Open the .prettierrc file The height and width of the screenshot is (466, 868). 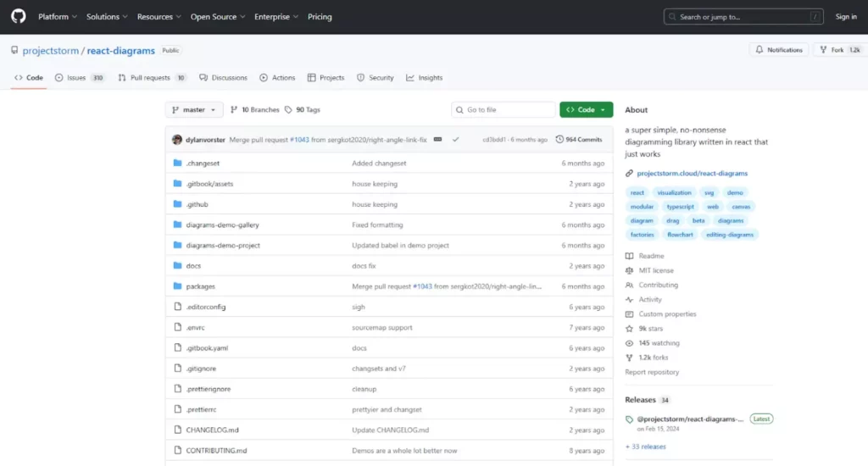(x=201, y=409)
